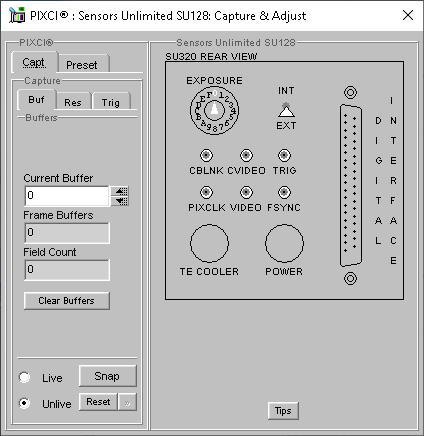Select the Unlive radio button

click(24, 403)
